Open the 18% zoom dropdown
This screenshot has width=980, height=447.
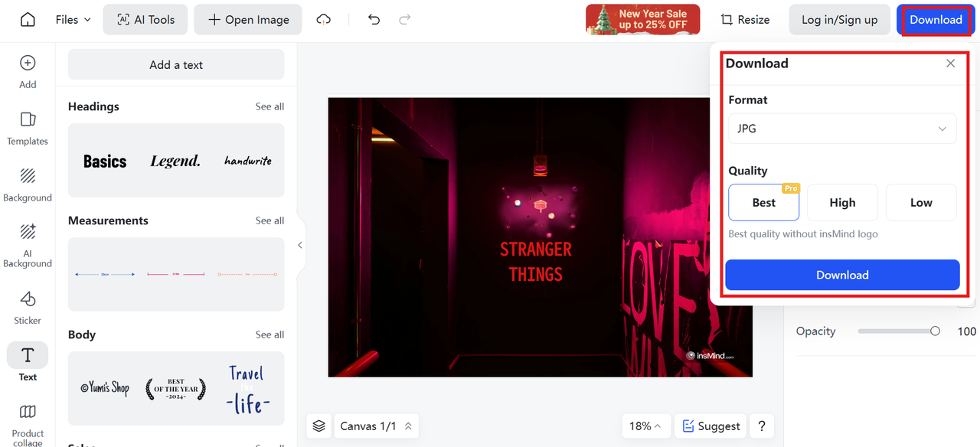[646, 426]
